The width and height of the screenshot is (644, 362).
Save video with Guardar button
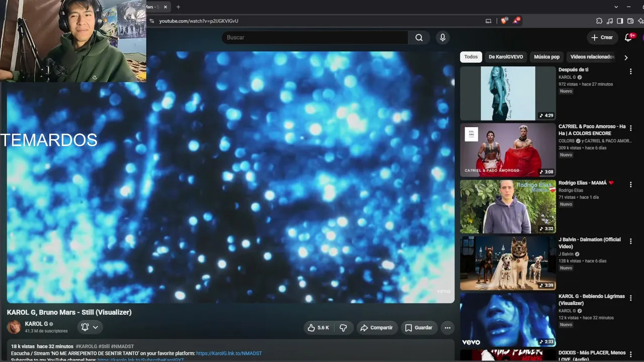point(419,328)
